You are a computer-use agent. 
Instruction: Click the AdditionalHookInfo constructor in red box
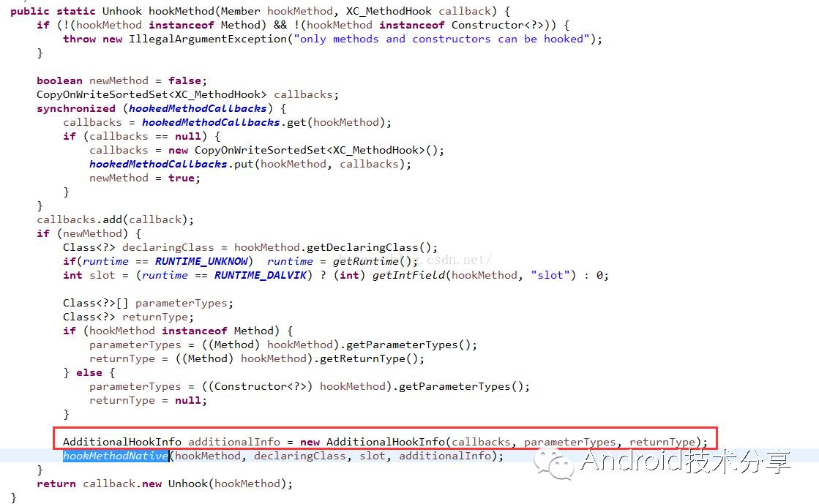pos(386,442)
